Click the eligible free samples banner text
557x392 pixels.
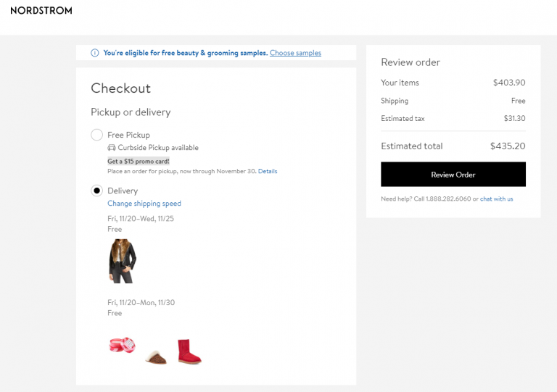186,53
